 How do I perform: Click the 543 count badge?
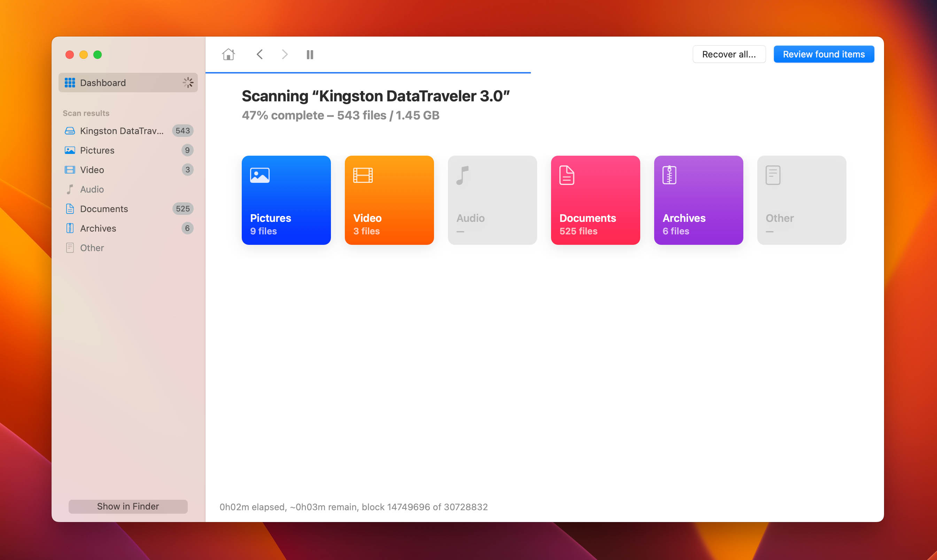coord(183,131)
